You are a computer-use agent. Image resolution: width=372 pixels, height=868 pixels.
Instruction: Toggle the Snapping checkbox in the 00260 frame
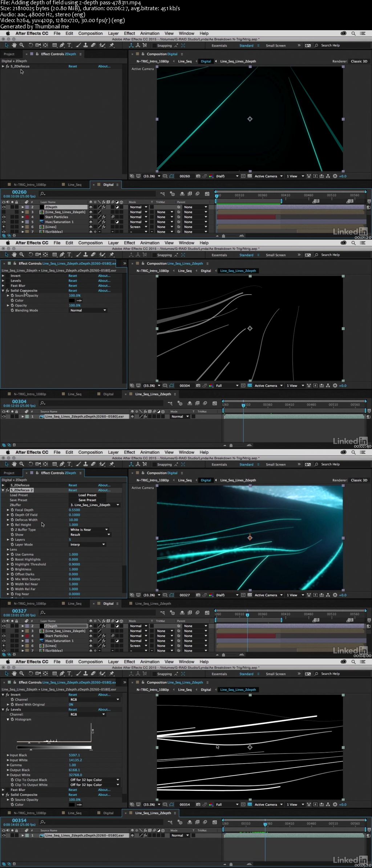[x=154, y=45]
